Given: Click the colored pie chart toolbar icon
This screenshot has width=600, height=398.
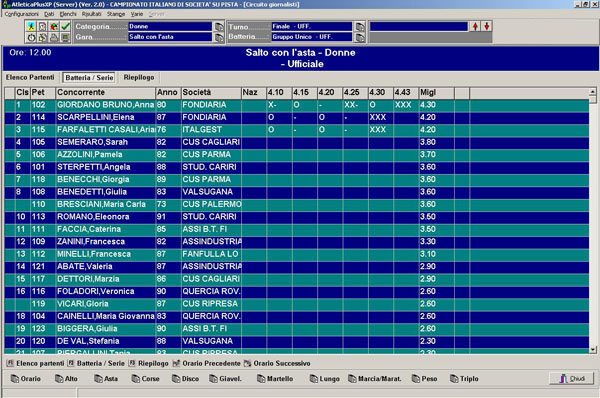Looking at the screenshot, I should (54, 26).
